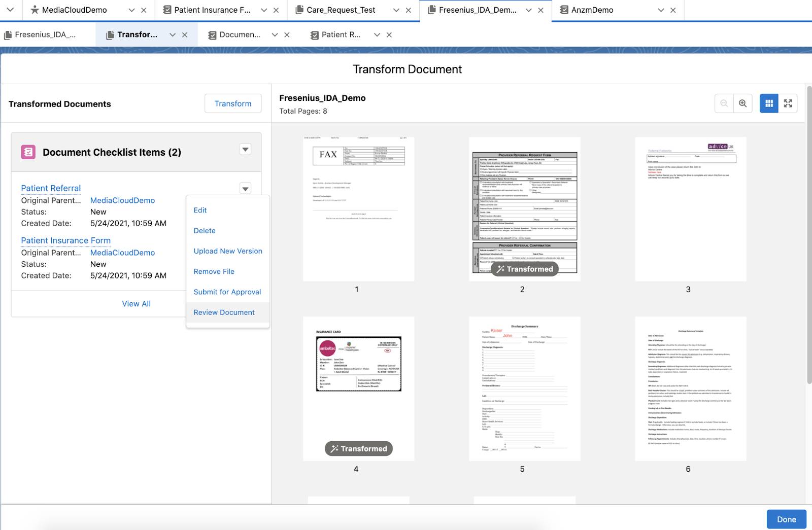This screenshot has height=530, width=812.
Task: Toggle Patient Referral row actions dropdown
Action: click(x=246, y=189)
